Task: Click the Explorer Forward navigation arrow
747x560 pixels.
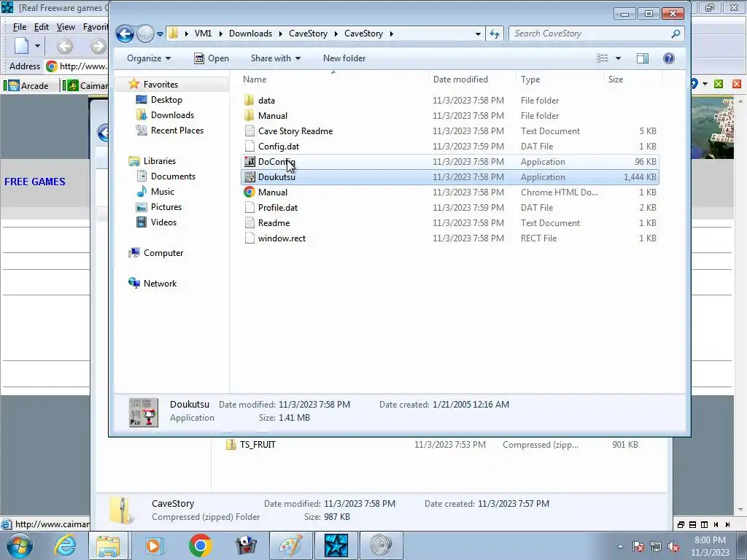Action: click(x=145, y=34)
